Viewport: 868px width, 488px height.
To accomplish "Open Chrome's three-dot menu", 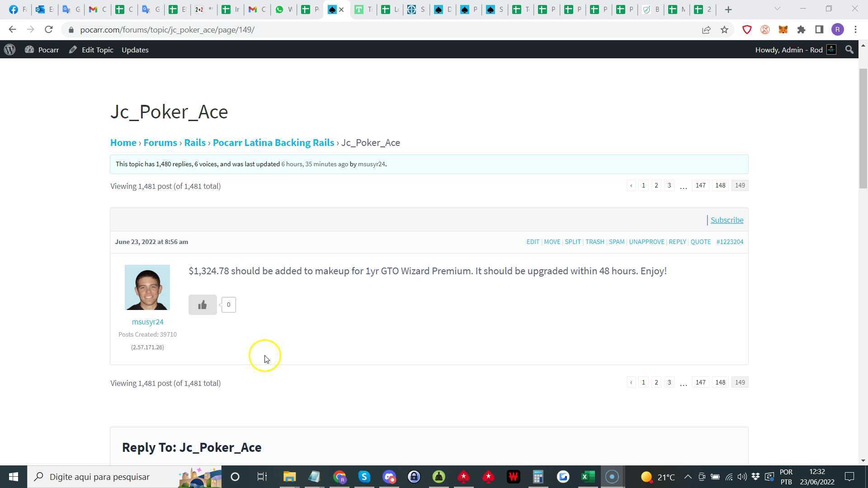I will click(x=855, y=30).
